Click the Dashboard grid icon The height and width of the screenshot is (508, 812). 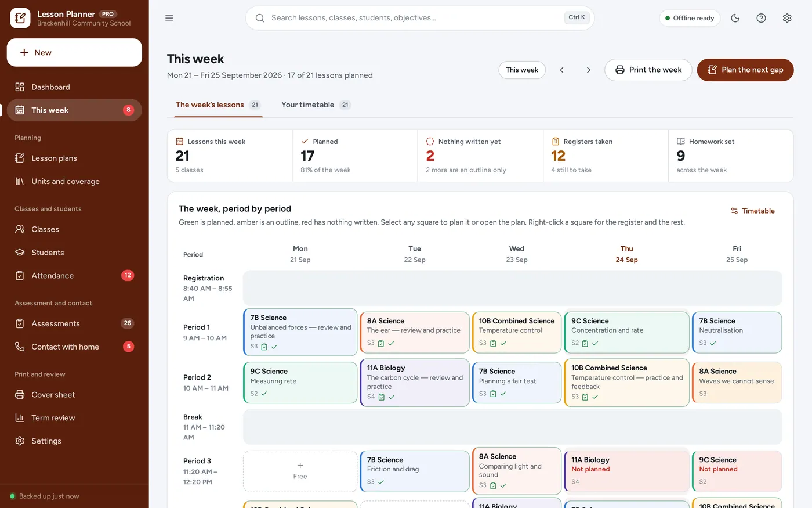[x=20, y=87]
